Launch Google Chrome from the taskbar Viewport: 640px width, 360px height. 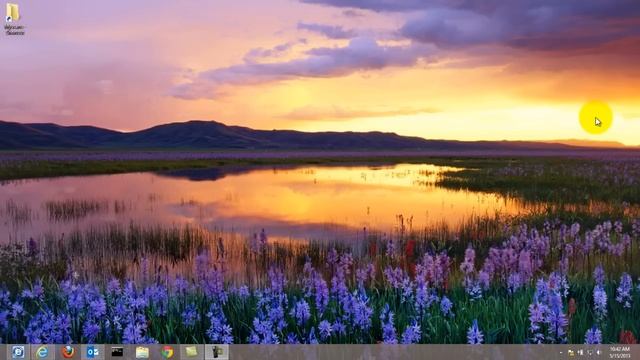pos(167,352)
